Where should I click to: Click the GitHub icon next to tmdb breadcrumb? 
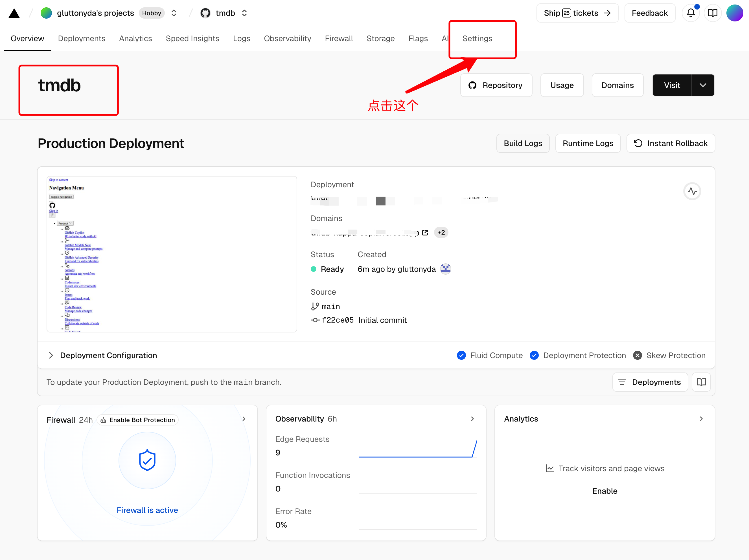click(205, 13)
